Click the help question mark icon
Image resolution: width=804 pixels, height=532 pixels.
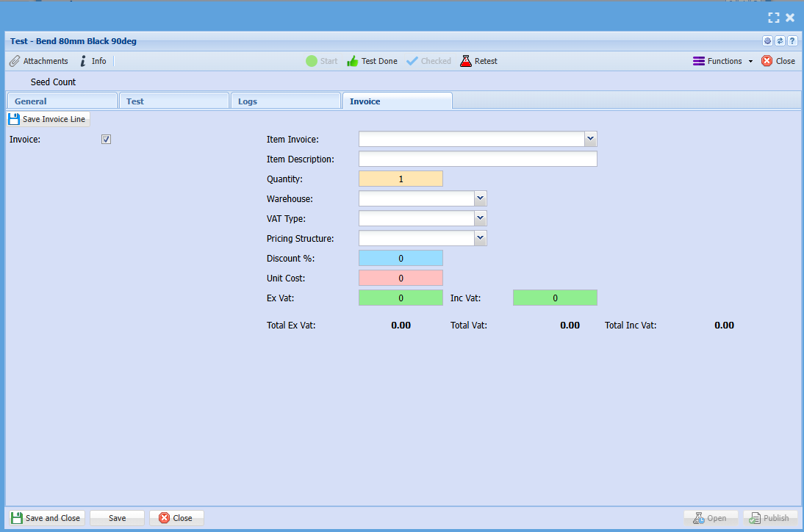point(792,41)
